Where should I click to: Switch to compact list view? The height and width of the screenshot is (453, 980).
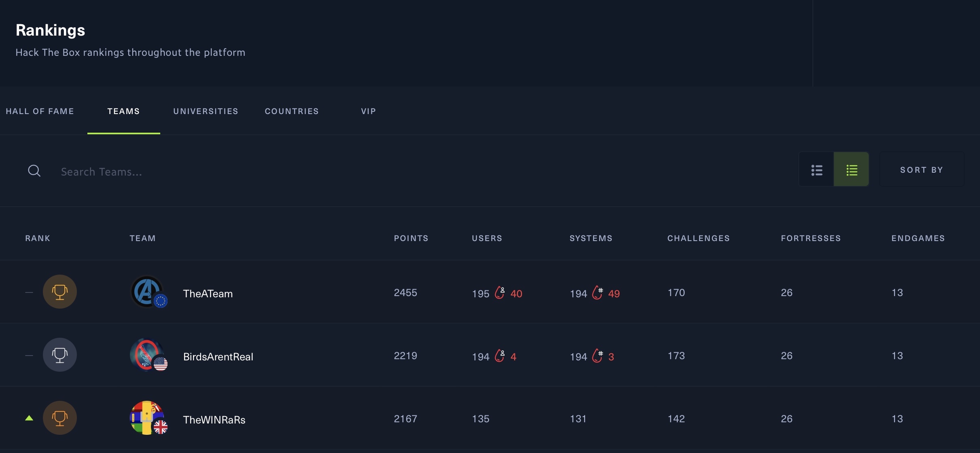click(817, 170)
